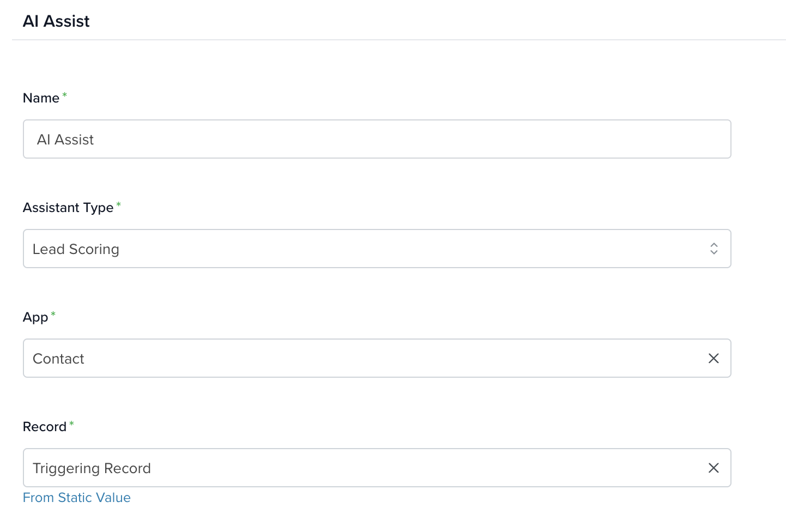Image resolution: width=786 pixels, height=532 pixels.
Task: Click the Name field label
Action: pos(41,98)
